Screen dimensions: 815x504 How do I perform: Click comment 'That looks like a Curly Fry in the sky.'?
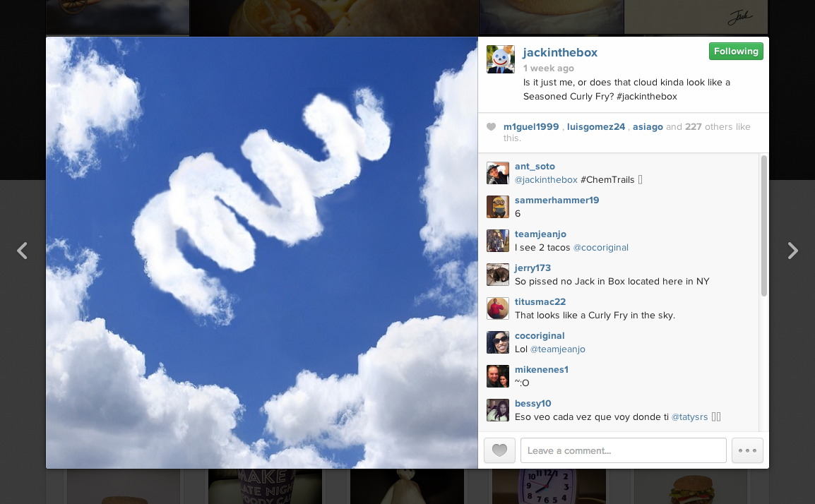[595, 316]
